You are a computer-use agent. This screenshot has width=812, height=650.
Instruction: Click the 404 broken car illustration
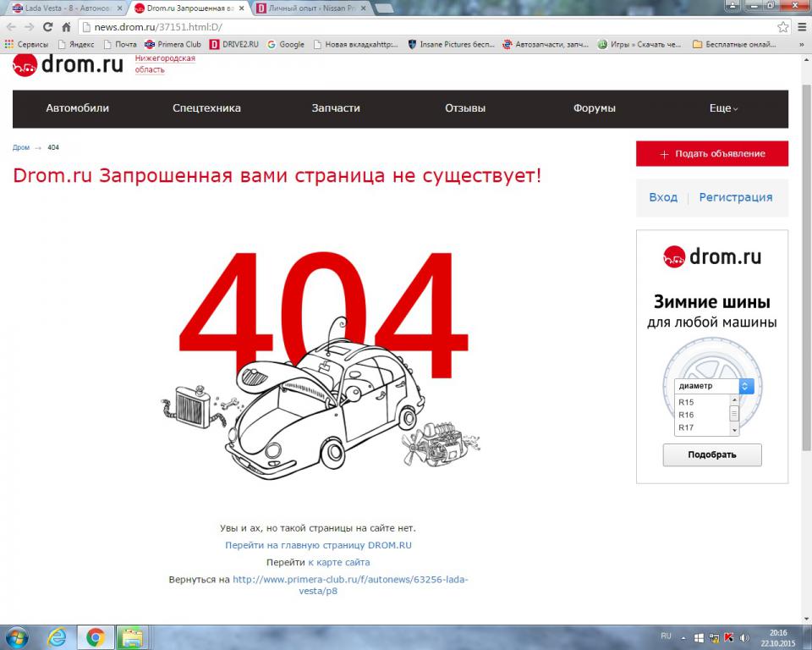pyautogui.click(x=321, y=366)
